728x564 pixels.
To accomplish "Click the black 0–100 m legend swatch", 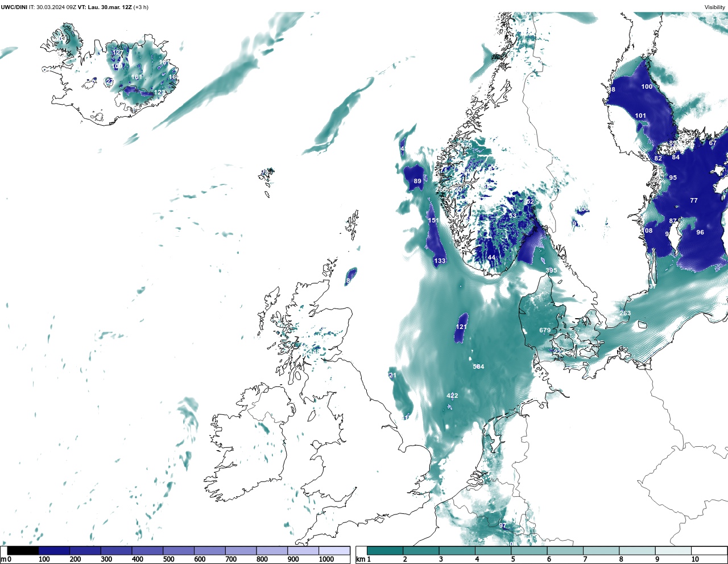I will coord(23,550).
